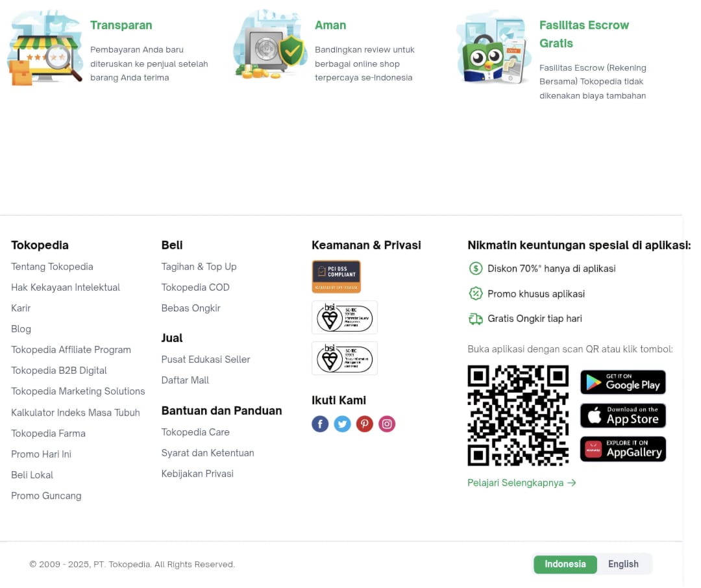Click the app download QR code

tap(518, 415)
